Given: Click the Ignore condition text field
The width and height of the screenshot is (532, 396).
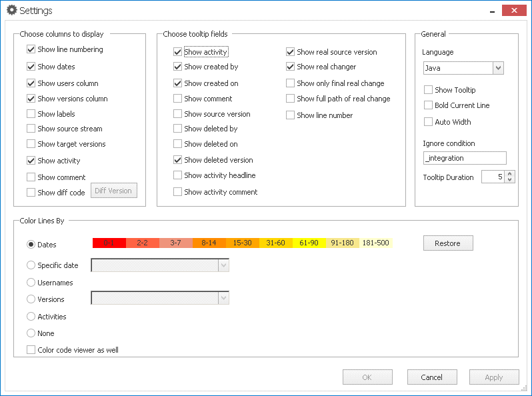Looking at the screenshot, I should coord(465,158).
